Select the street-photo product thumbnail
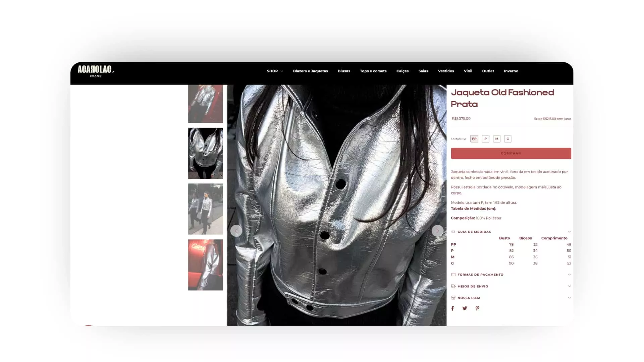Image resolution: width=644 pixels, height=362 pixels. tap(205, 209)
